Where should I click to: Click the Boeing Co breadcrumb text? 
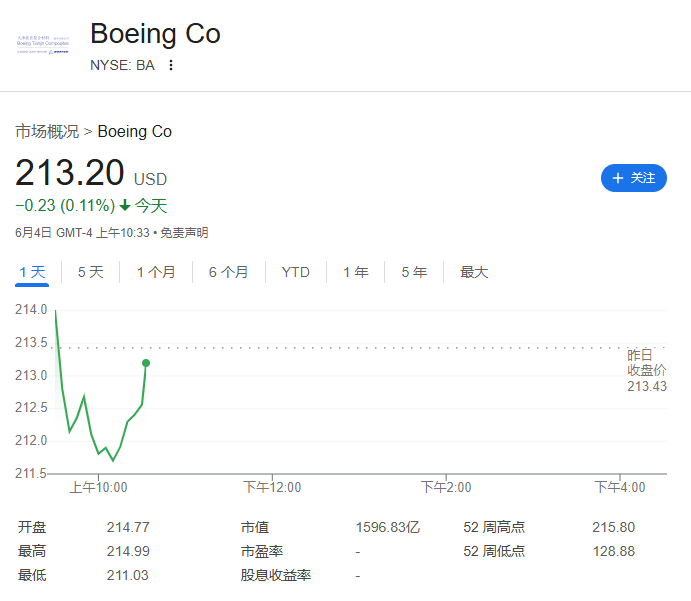[134, 131]
